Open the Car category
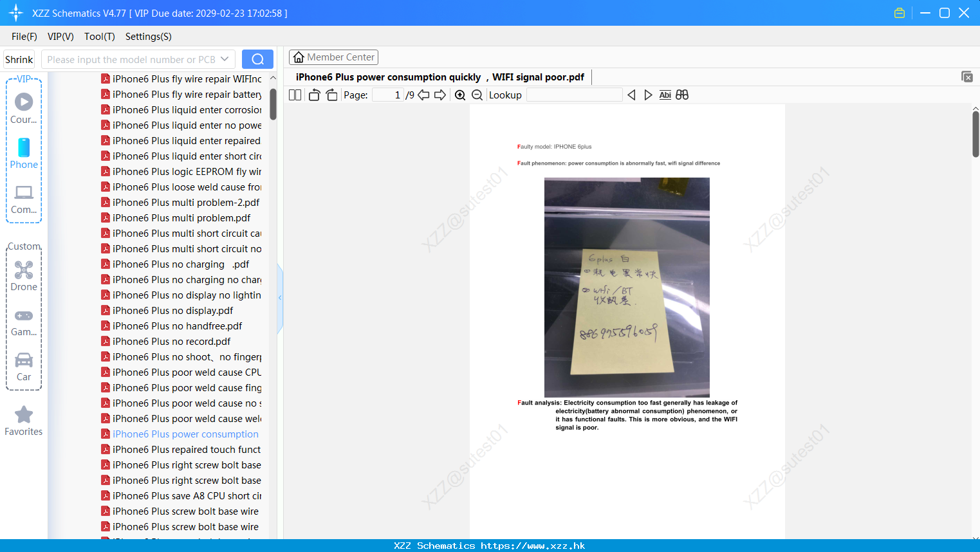Image resolution: width=980 pixels, height=552 pixels. tap(24, 367)
